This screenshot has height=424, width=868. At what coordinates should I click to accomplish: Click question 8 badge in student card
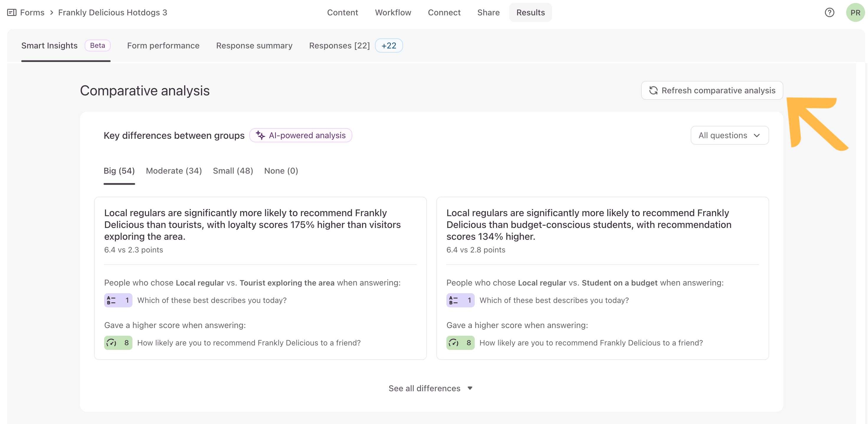460,343
